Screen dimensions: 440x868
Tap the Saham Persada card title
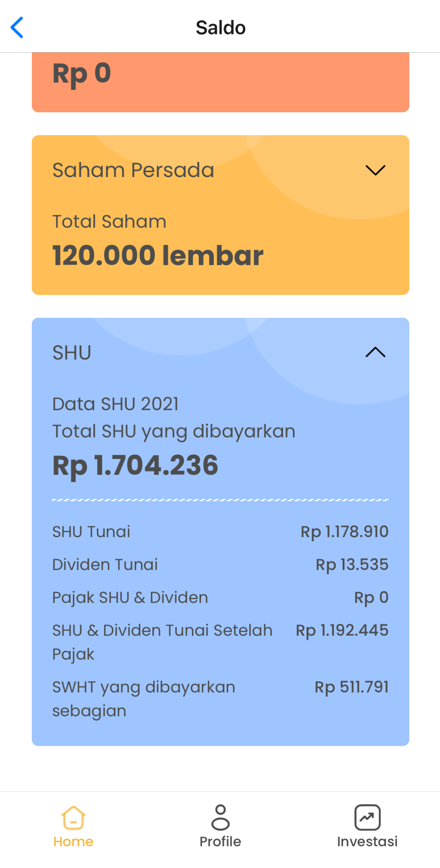pos(133,170)
